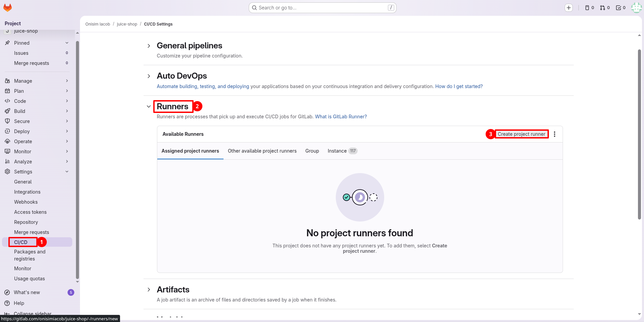Expand the Artifacts section
The image size is (644, 322).
click(x=149, y=290)
